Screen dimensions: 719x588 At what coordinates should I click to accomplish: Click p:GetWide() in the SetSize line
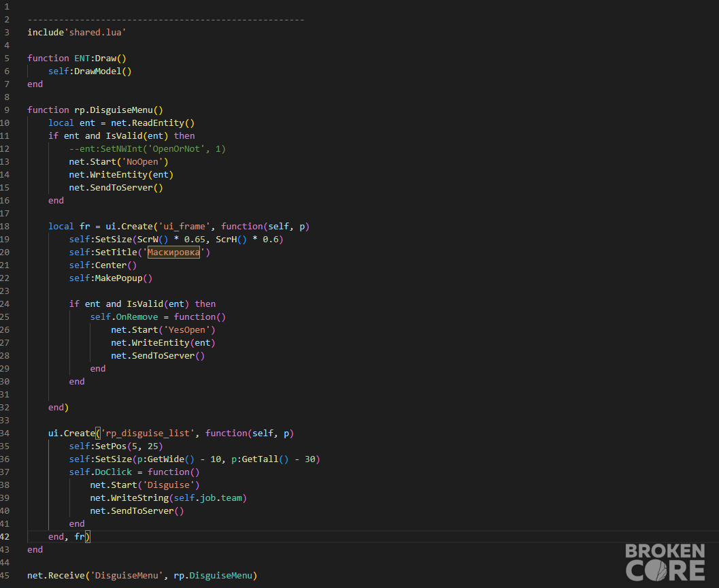[165, 459]
